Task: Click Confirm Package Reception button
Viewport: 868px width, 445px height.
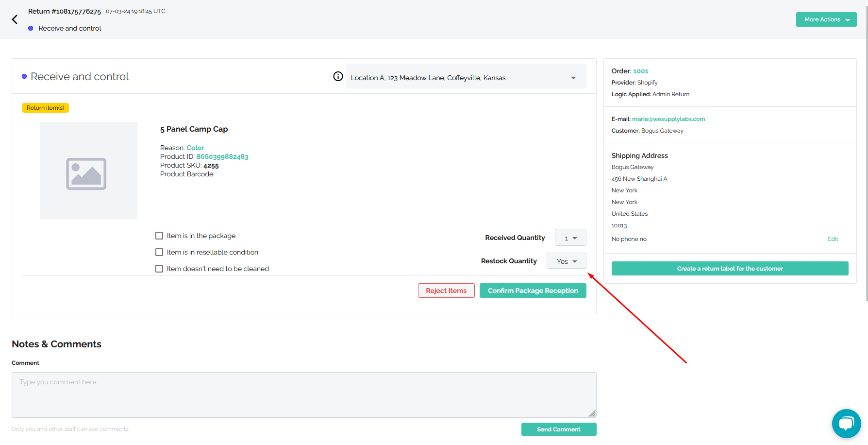Action: coord(533,291)
